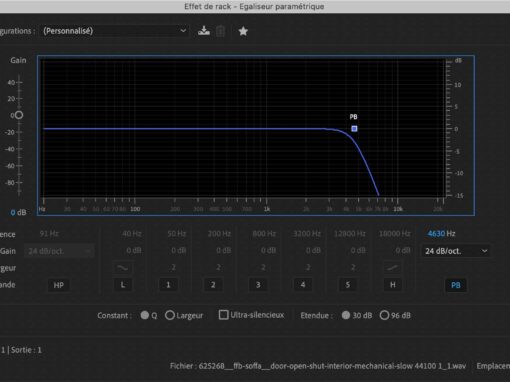Click the 12800 Hz band 5 frequency
The height and width of the screenshot is (382, 510).
[x=350, y=234]
